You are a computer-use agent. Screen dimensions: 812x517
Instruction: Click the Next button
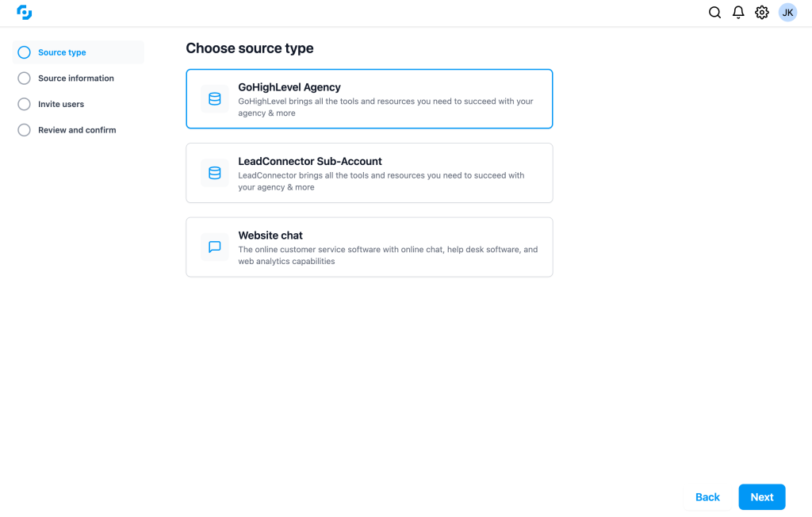(762, 497)
